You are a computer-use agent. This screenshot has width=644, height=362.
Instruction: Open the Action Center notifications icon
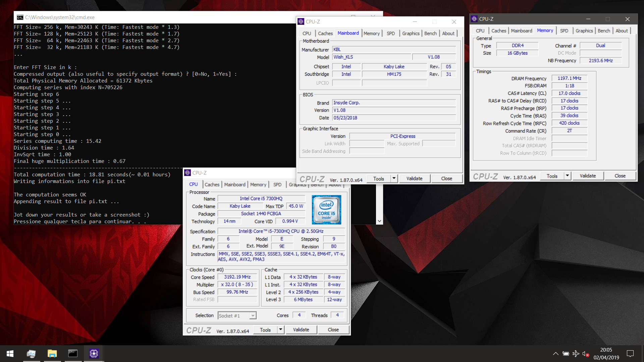[x=630, y=354]
